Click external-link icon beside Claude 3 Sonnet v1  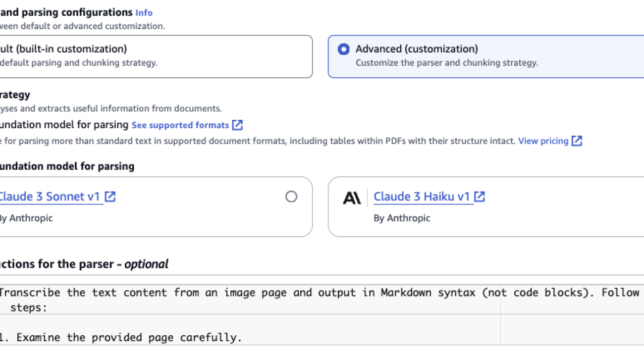110,197
